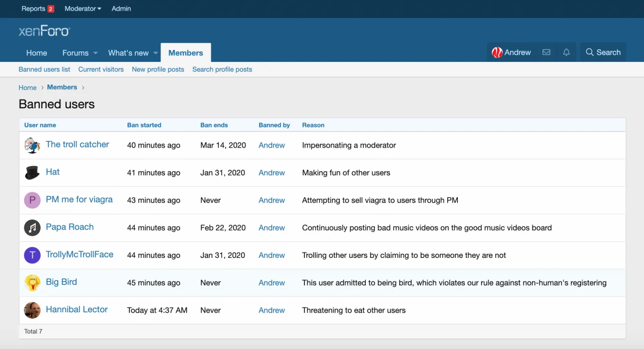The image size is (644, 349).
Task: Click Papa Roach's music note avatar
Action: (x=32, y=228)
